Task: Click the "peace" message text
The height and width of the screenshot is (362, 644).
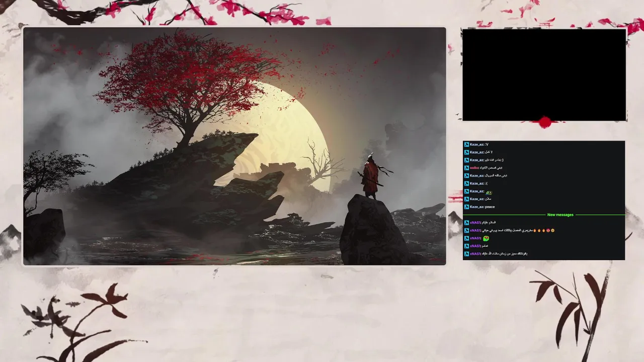Action: (x=490, y=207)
